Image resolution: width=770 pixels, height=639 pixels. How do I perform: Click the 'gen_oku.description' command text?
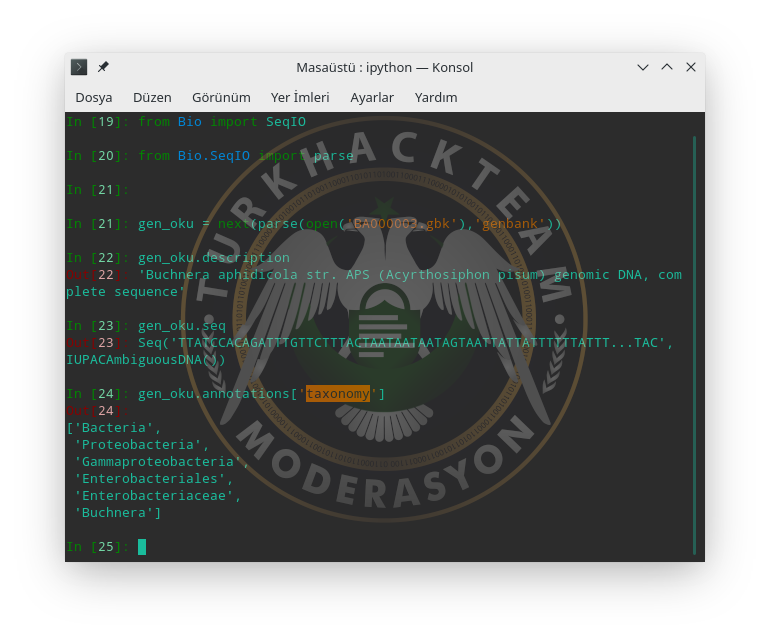pos(214,258)
